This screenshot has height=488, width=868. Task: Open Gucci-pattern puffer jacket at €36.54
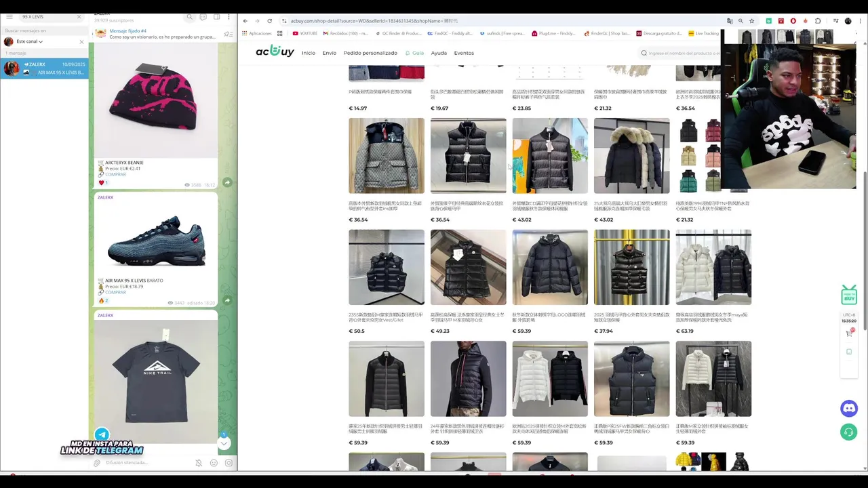pos(387,156)
